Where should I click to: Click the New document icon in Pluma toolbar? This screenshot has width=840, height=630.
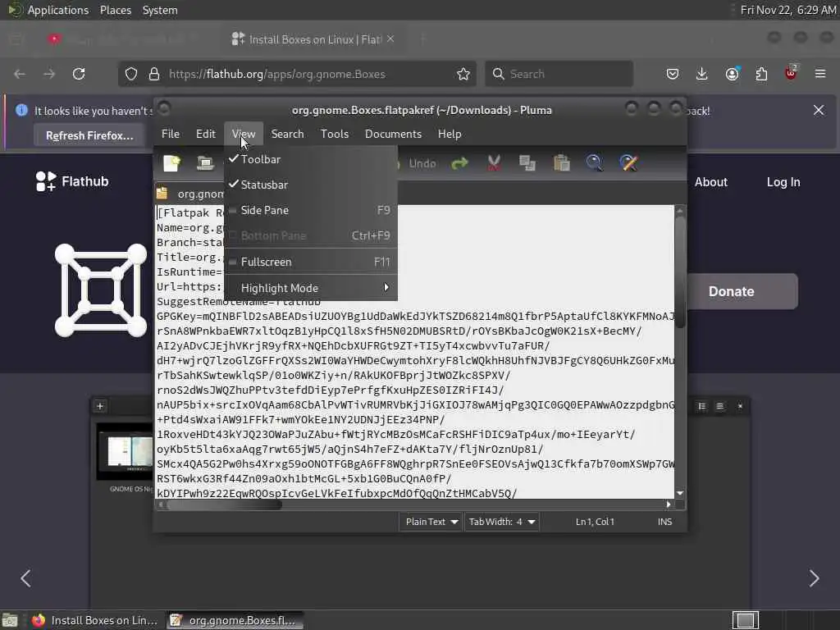coord(172,163)
